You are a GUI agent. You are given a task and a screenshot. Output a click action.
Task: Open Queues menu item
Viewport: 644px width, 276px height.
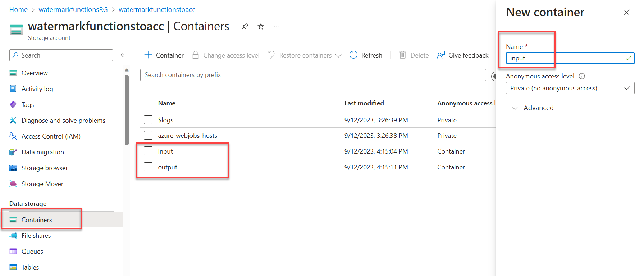pos(32,252)
